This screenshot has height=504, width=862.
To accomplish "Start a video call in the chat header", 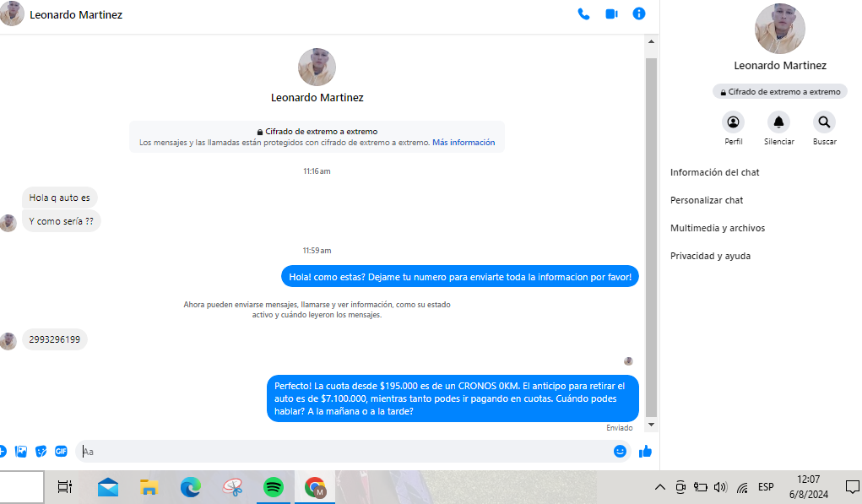I will tap(611, 14).
